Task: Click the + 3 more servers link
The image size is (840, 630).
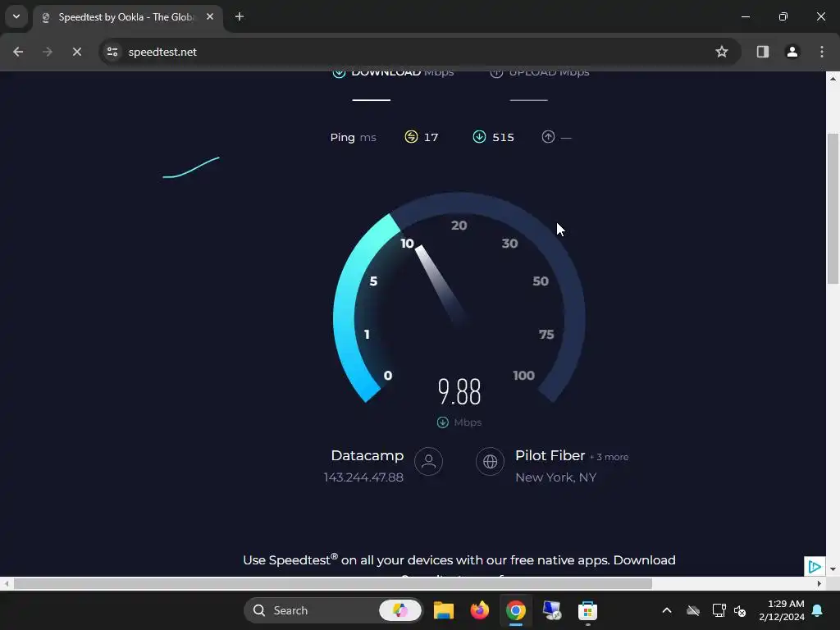Action: coord(609,457)
